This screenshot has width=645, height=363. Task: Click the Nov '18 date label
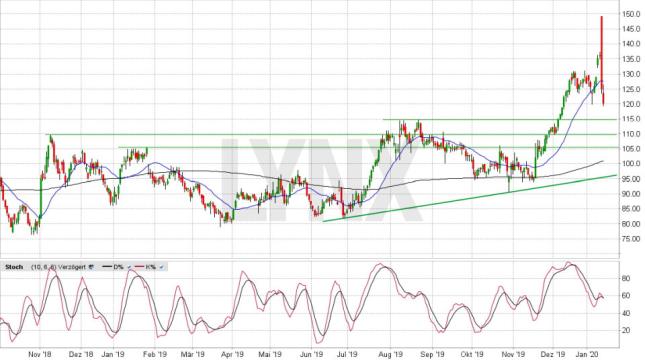[40, 354]
